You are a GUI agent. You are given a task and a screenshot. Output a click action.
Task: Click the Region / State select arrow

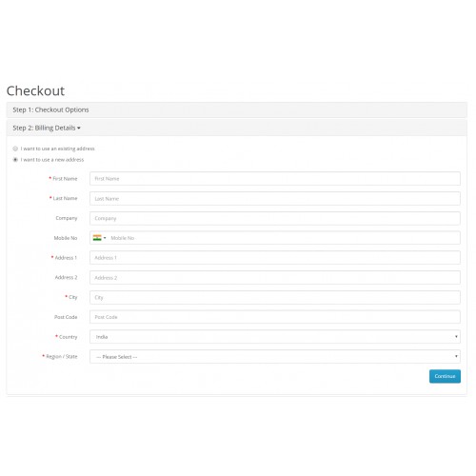click(x=456, y=356)
